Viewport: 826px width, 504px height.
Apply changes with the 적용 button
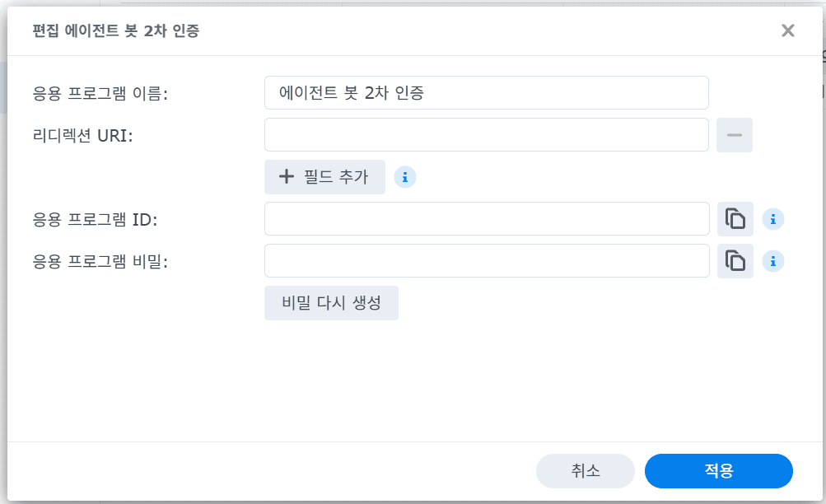coord(718,470)
